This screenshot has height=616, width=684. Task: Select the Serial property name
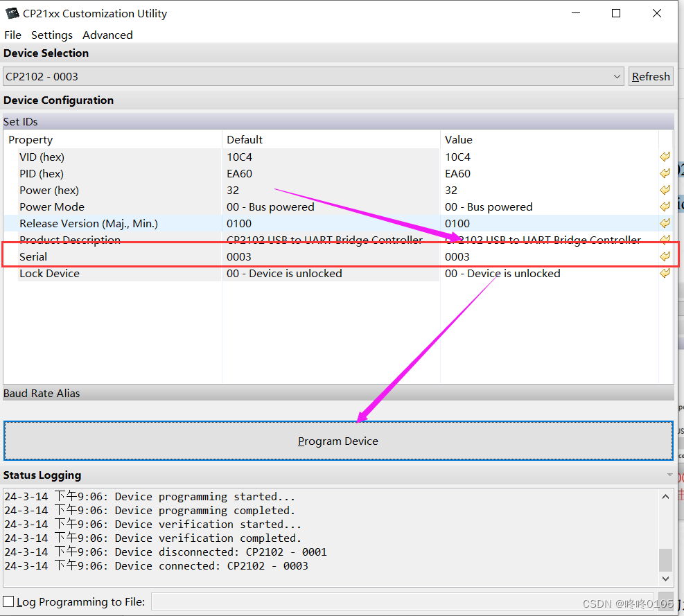[x=33, y=256]
